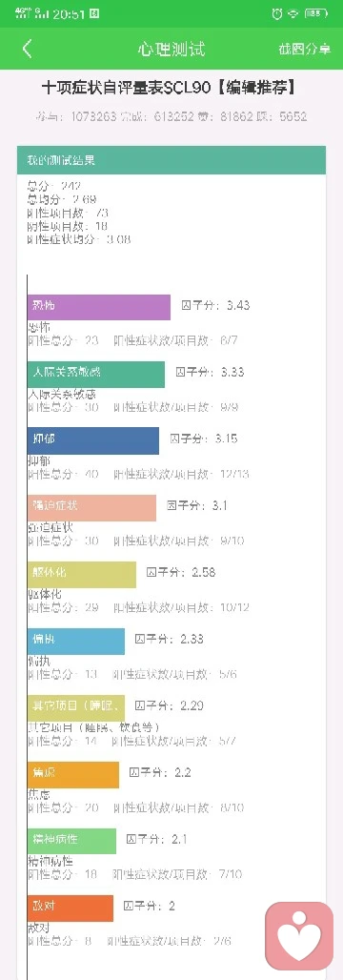This screenshot has height=980, width=343.
Task: Select the salmon 强迫症状 bar
Action: tap(91, 507)
